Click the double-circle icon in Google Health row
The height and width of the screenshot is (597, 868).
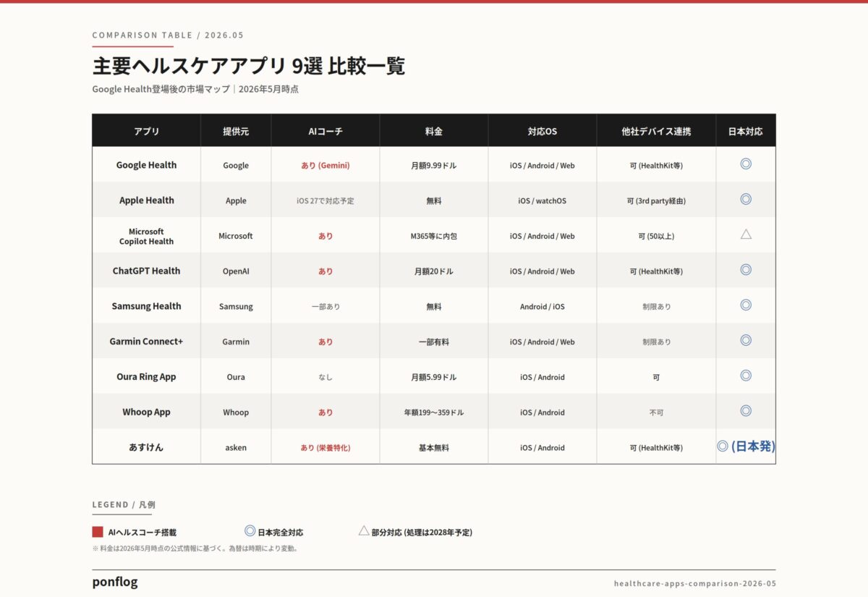746,164
